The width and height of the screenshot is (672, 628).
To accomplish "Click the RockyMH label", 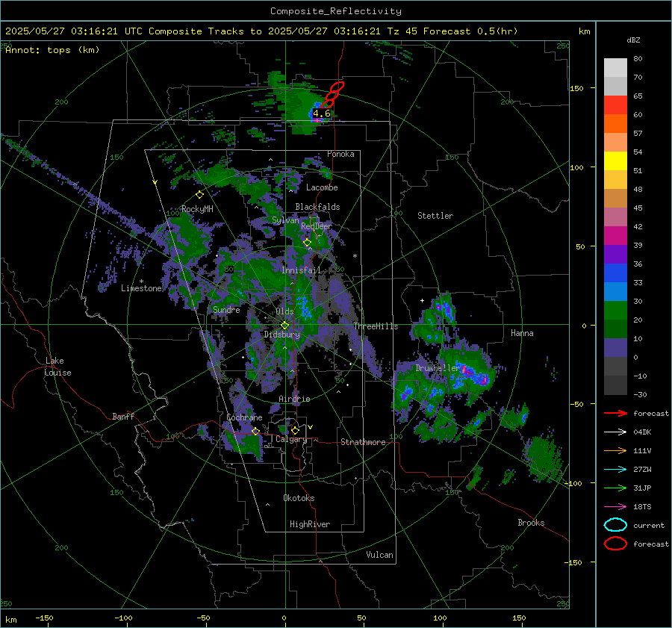I will click(x=197, y=209).
